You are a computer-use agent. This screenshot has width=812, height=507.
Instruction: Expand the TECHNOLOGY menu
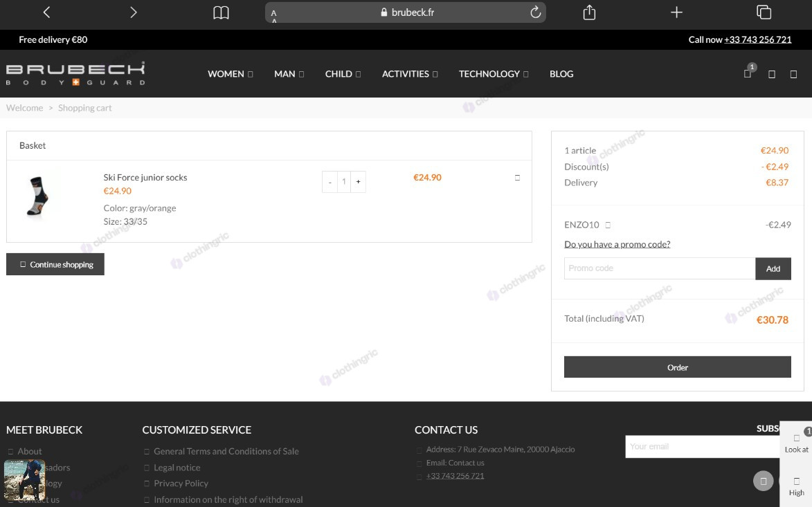click(x=494, y=74)
